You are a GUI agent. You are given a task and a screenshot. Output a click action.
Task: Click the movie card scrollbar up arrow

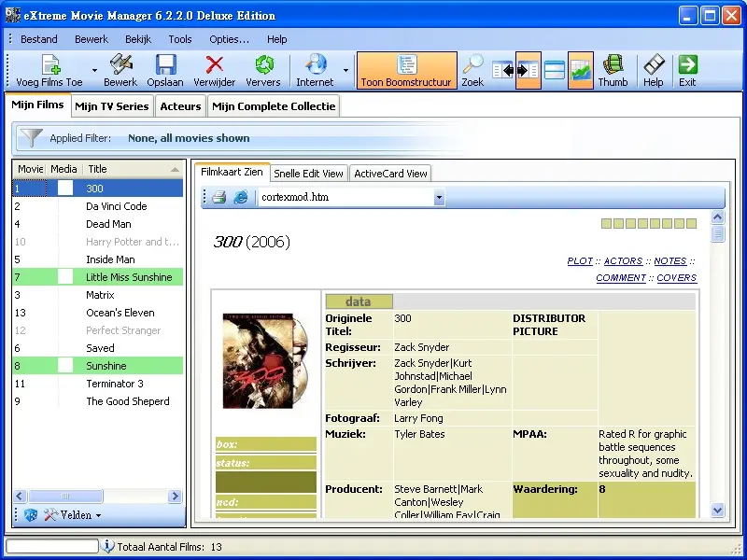(x=717, y=217)
